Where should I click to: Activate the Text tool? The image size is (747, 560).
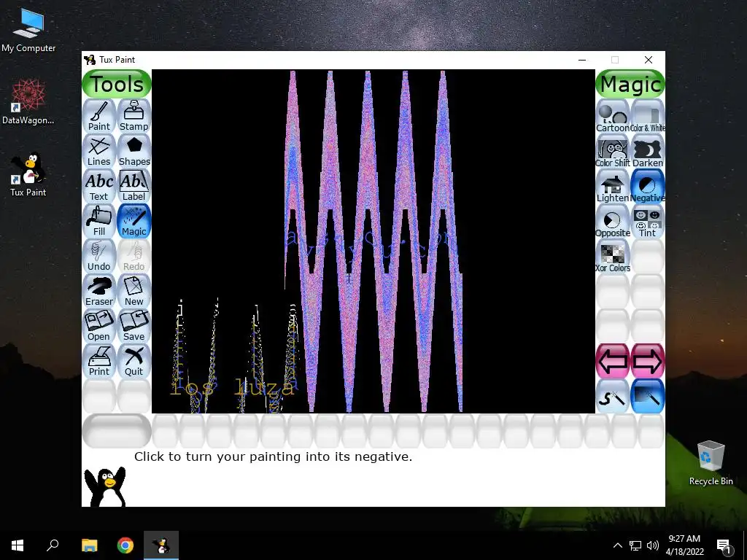pyautogui.click(x=99, y=186)
